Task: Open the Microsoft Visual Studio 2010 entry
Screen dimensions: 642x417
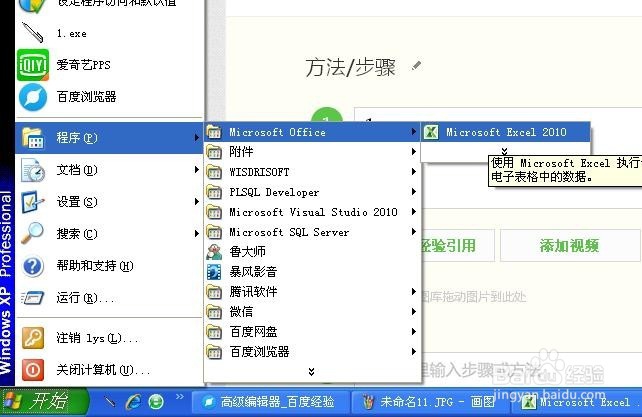Action: [312, 212]
